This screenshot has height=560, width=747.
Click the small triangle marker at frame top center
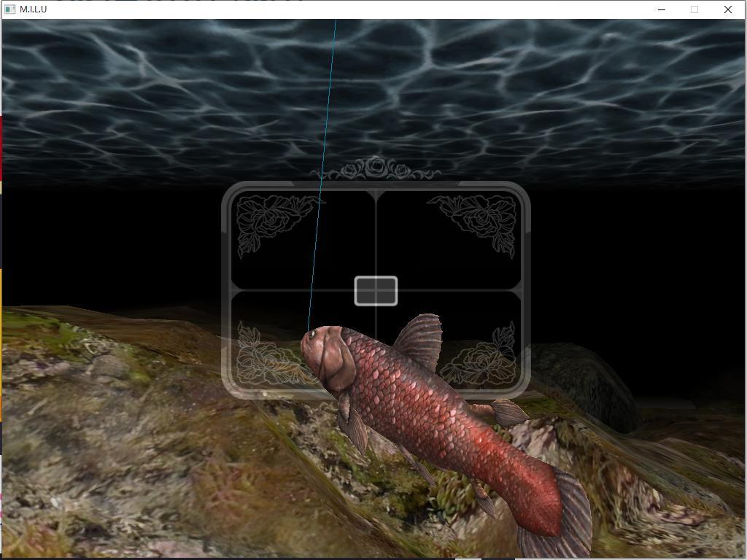376,196
